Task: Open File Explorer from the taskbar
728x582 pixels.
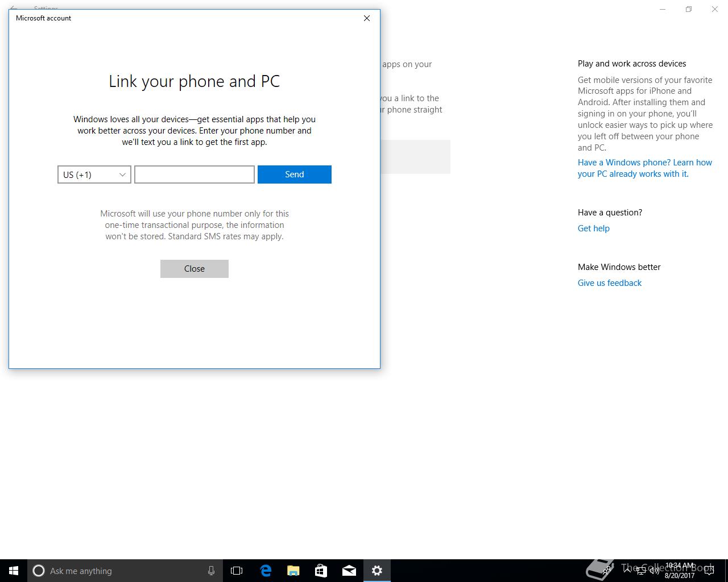Action: point(293,571)
